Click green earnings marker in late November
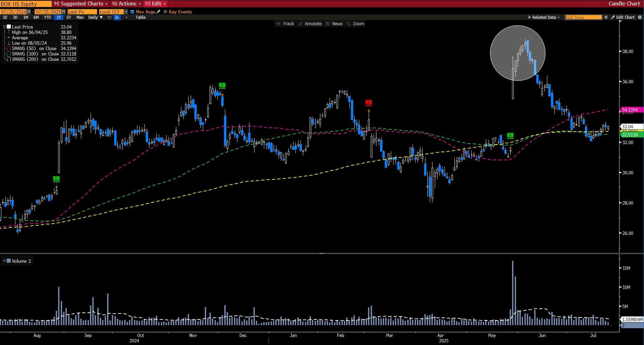644x345 pixels. 222,86
